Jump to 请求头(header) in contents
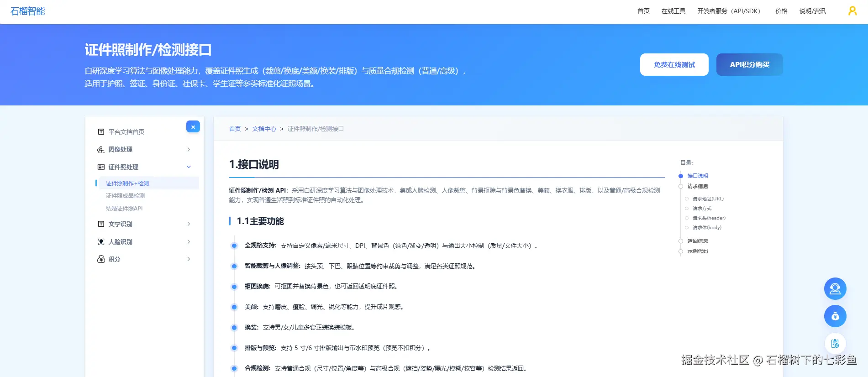Screen dimensions: 868x377 pyautogui.click(x=709, y=218)
